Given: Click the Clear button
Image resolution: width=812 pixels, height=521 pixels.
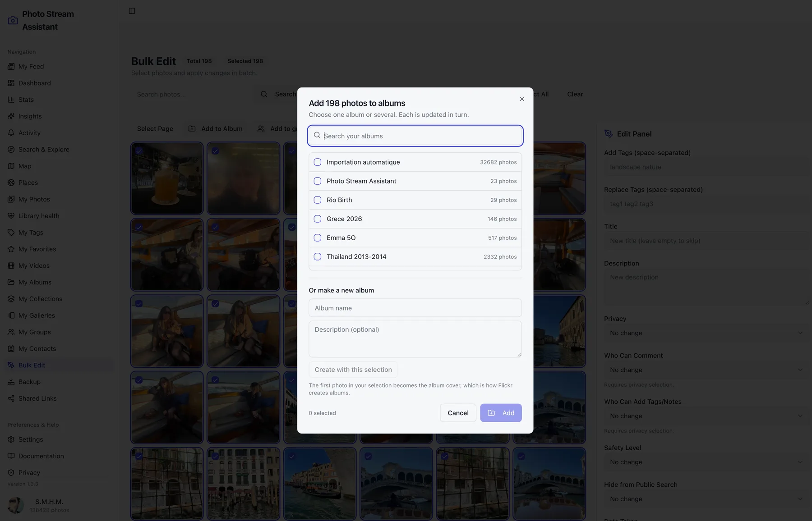Looking at the screenshot, I should pos(575,94).
